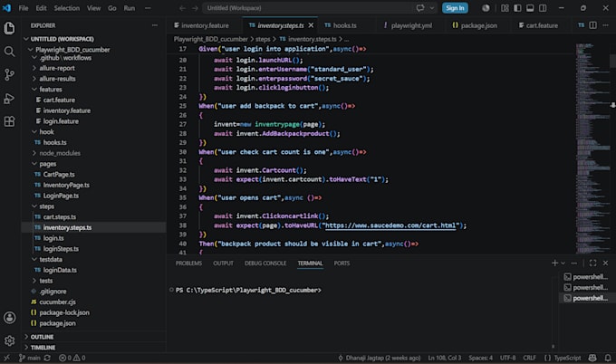Open terminal panel more actions ellipsis
The height and width of the screenshot is (364, 616).
pyautogui.click(x=574, y=263)
